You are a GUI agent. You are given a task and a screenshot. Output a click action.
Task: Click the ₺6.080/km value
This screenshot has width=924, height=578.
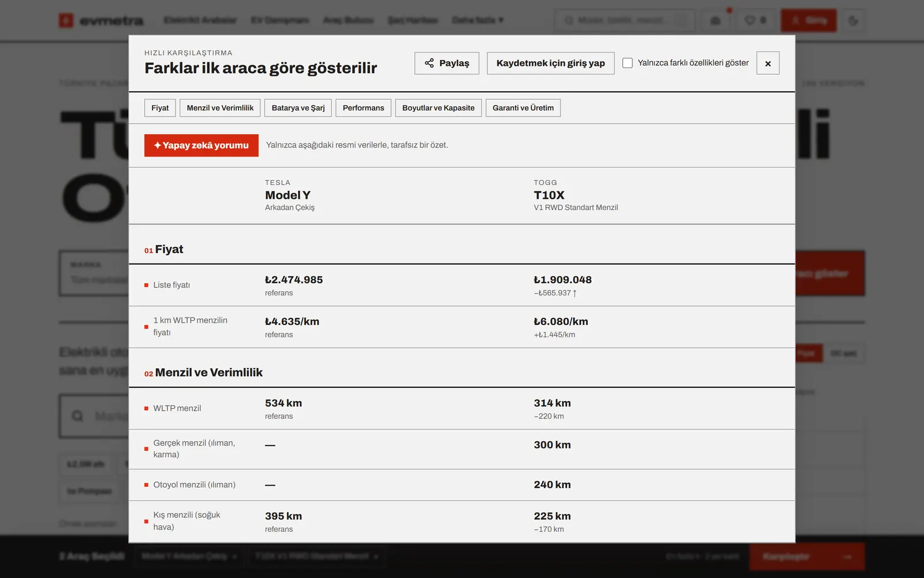tap(561, 321)
